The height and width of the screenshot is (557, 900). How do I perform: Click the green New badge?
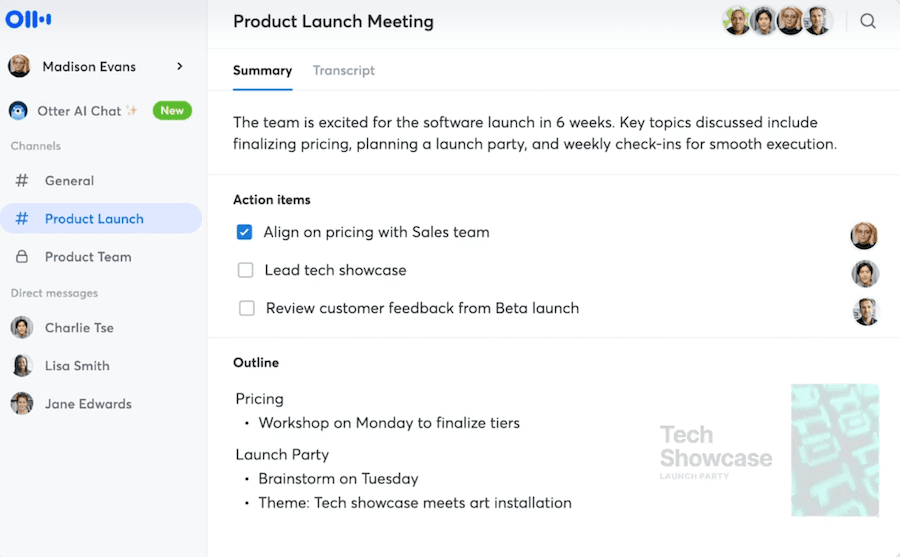pos(172,111)
